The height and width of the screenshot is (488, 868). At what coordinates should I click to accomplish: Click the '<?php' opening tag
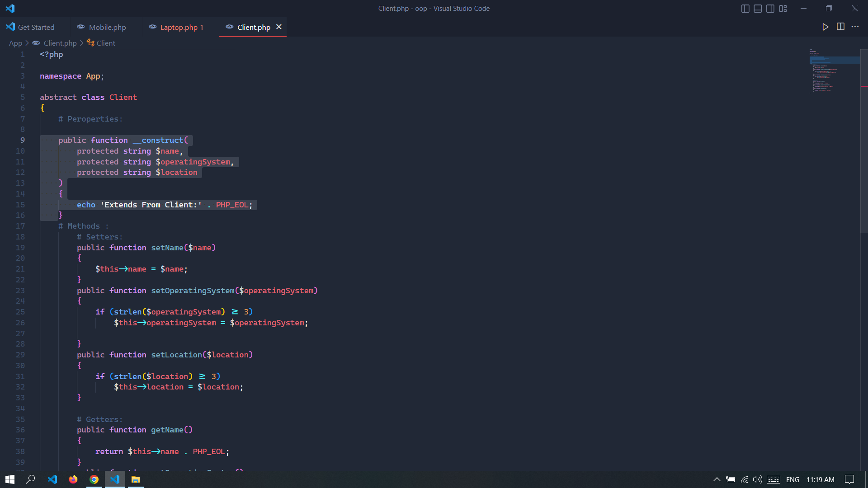pos(52,54)
